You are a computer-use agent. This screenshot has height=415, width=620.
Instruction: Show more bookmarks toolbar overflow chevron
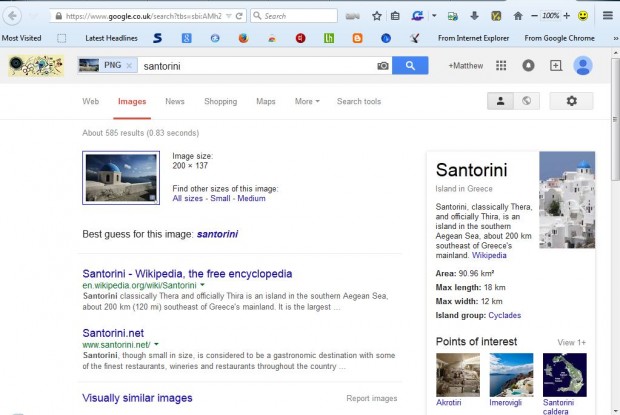[615, 38]
